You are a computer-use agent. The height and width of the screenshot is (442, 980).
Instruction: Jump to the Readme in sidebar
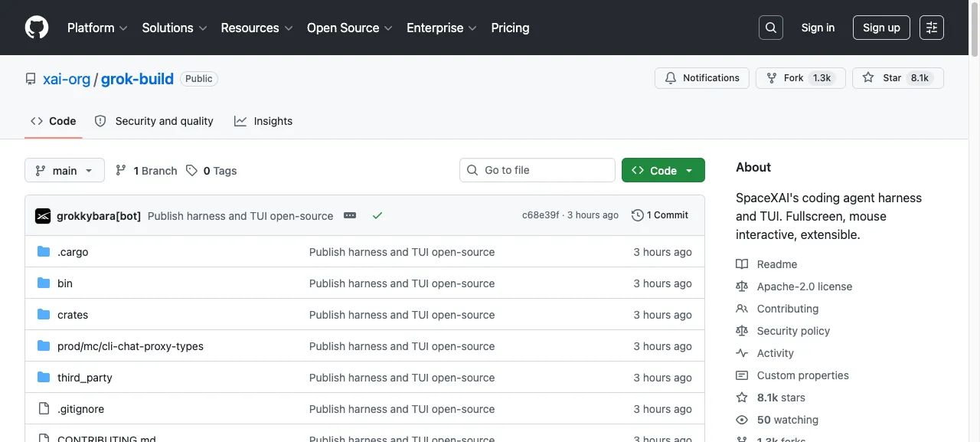pyautogui.click(x=777, y=264)
